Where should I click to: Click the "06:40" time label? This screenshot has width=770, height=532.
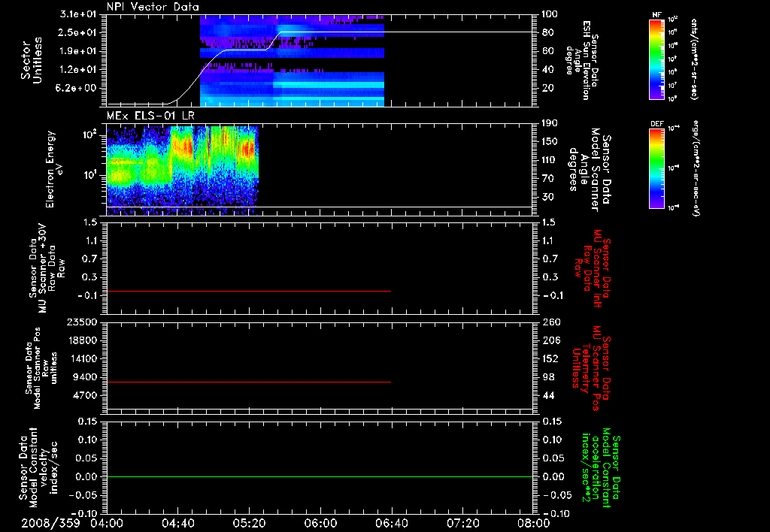point(391,523)
